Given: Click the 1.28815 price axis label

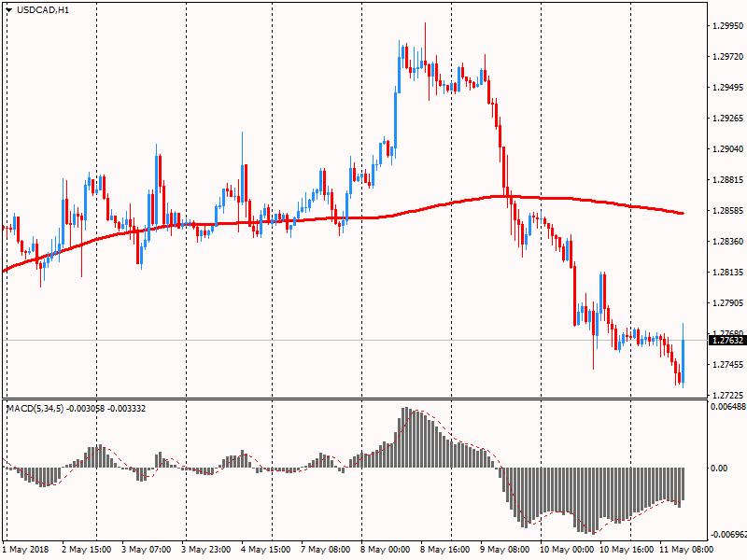Looking at the screenshot, I should click(x=727, y=180).
